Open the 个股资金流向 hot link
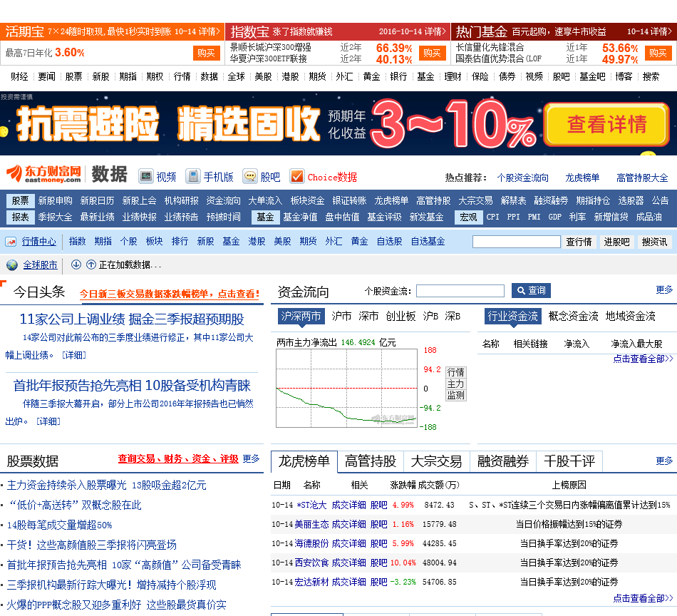Image resolution: width=677 pixels, height=616 pixels. 522,178
